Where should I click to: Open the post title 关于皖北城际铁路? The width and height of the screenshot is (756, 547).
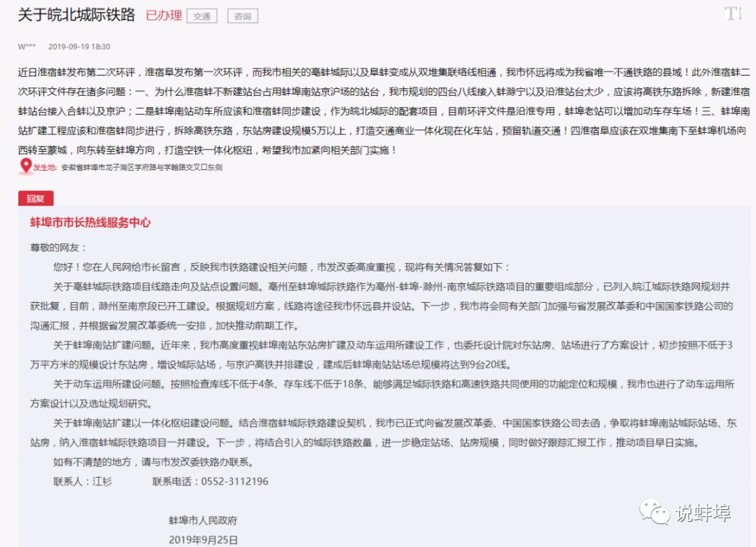(x=76, y=15)
